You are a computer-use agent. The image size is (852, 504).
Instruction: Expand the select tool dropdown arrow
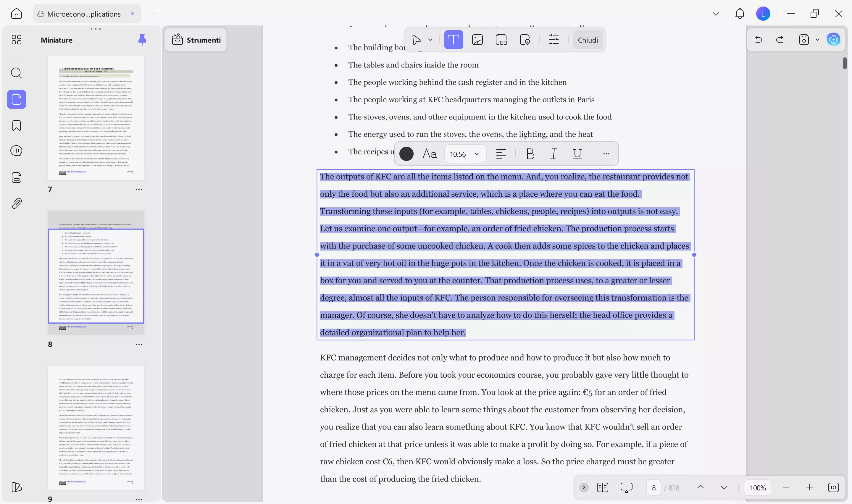click(x=430, y=40)
